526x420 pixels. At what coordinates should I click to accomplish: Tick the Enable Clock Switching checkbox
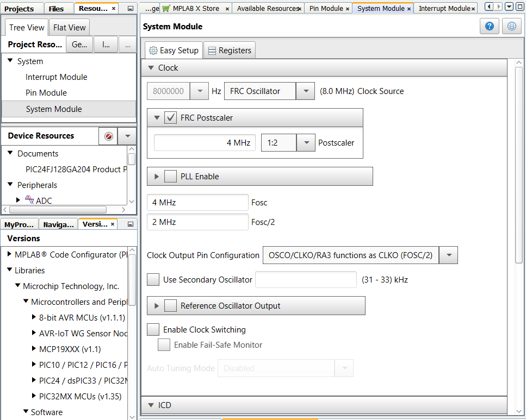(x=153, y=330)
